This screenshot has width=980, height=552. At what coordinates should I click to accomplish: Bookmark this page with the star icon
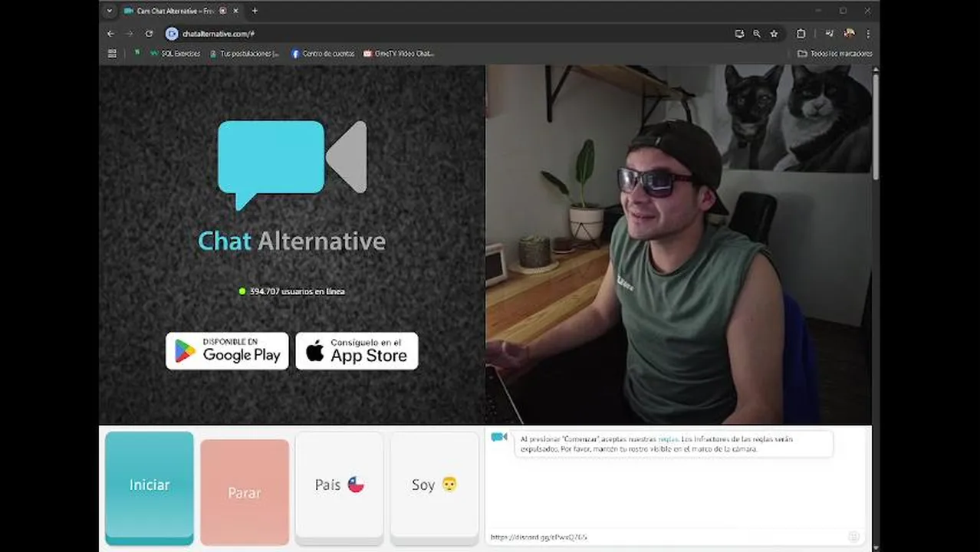pos(774,34)
